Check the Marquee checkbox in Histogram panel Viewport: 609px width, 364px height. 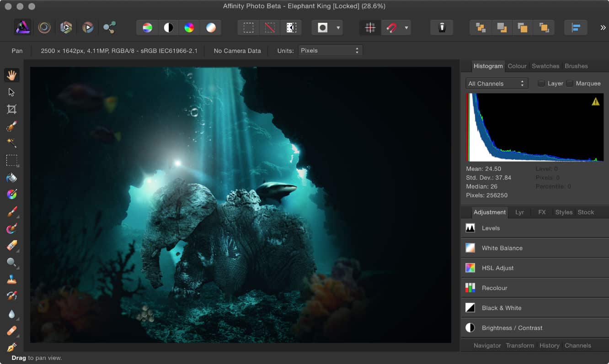(x=570, y=83)
